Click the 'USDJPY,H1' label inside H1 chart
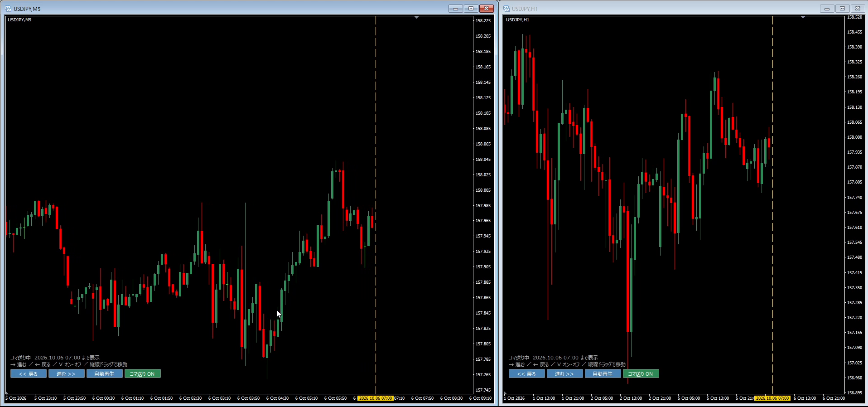 (x=517, y=20)
